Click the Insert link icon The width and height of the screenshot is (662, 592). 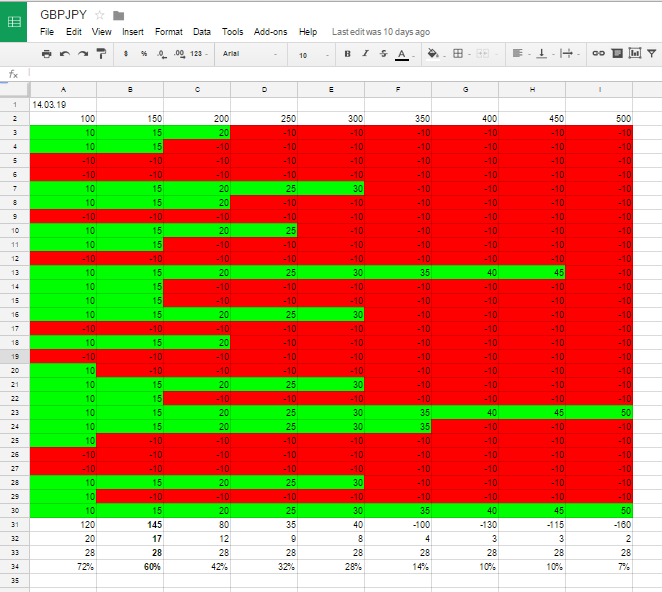coord(598,53)
